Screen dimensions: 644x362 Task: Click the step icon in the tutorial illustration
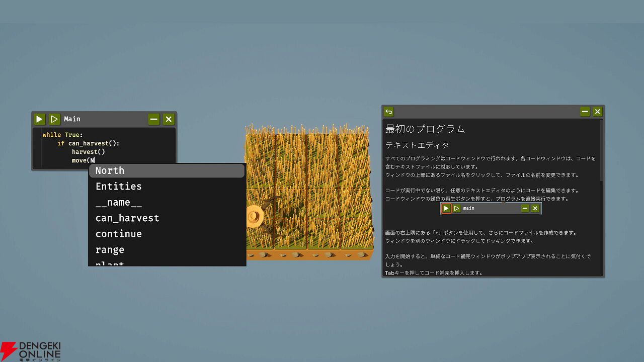[456, 208]
